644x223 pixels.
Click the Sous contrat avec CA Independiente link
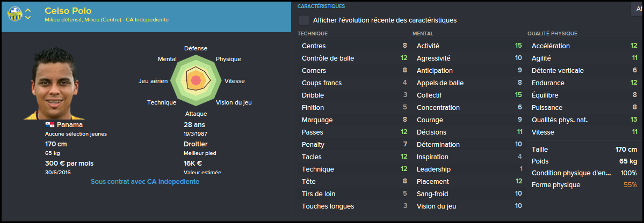click(145, 181)
